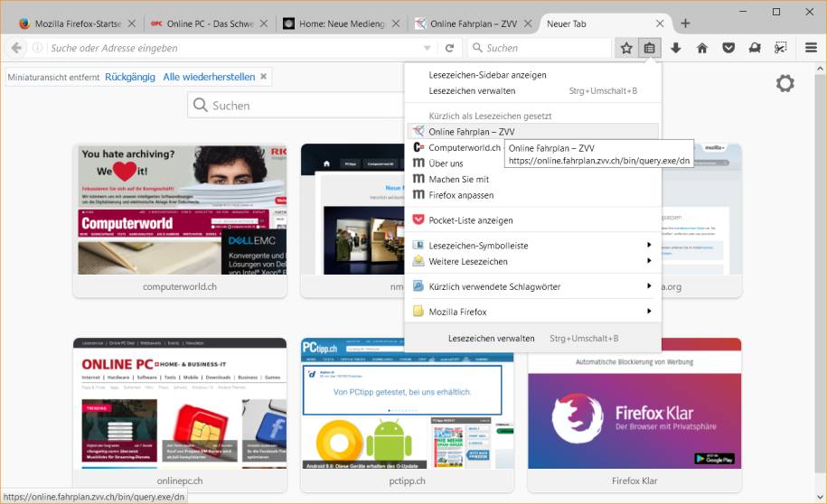Click the Firefox Hello chat icon

coord(755,48)
